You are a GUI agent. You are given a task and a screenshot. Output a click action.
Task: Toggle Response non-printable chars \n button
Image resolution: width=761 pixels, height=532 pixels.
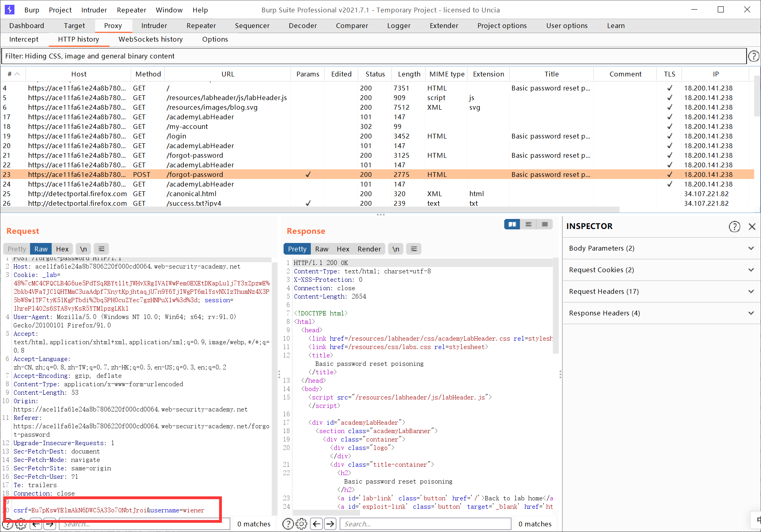pyautogui.click(x=396, y=249)
